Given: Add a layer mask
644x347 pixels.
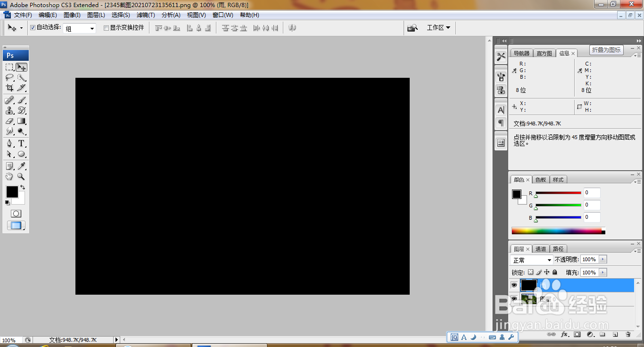Looking at the screenshot, I should (577, 334).
